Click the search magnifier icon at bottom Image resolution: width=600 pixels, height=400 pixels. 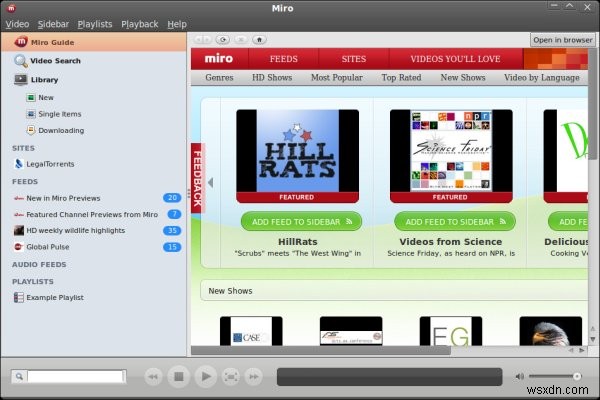click(x=19, y=377)
